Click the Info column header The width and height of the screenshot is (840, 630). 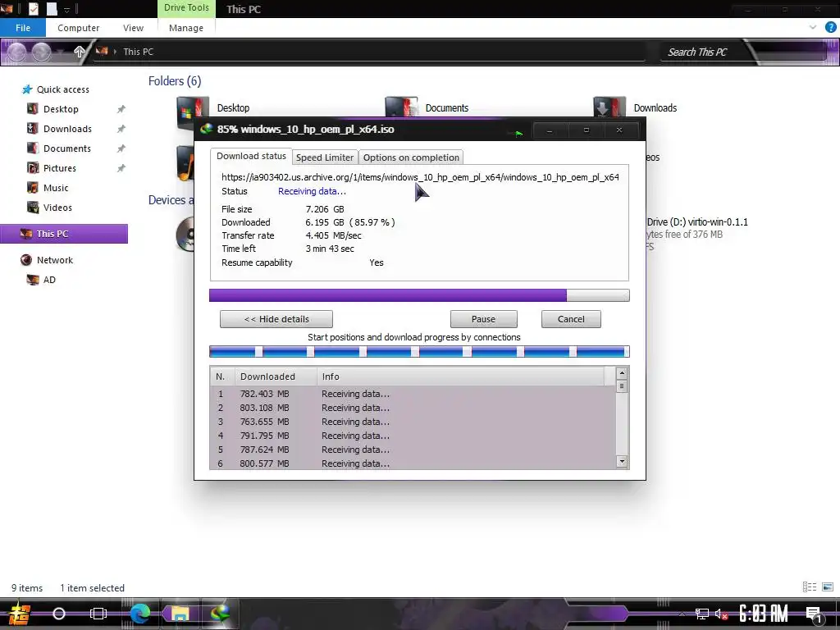[x=461, y=377]
